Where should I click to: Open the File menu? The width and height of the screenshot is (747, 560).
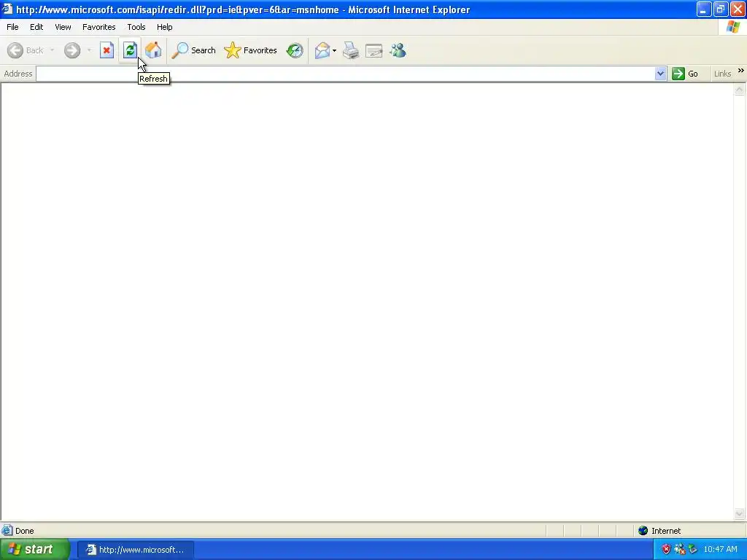[12, 27]
